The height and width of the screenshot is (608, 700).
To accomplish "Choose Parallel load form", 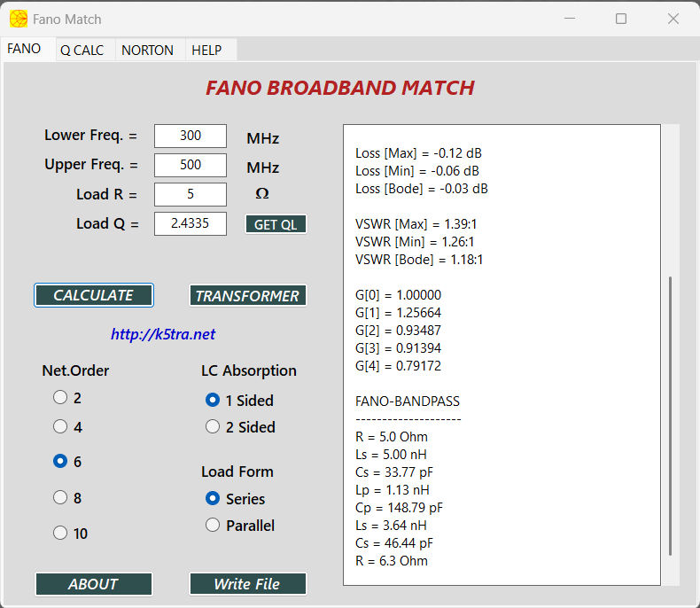I will coord(213,525).
